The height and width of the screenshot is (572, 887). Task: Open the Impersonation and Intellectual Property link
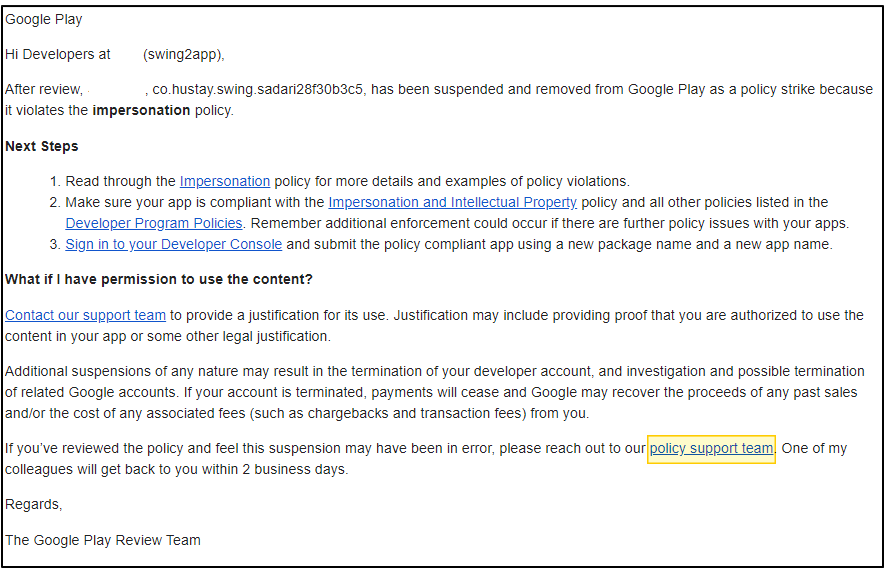pyautogui.click(x=452, y=202)
